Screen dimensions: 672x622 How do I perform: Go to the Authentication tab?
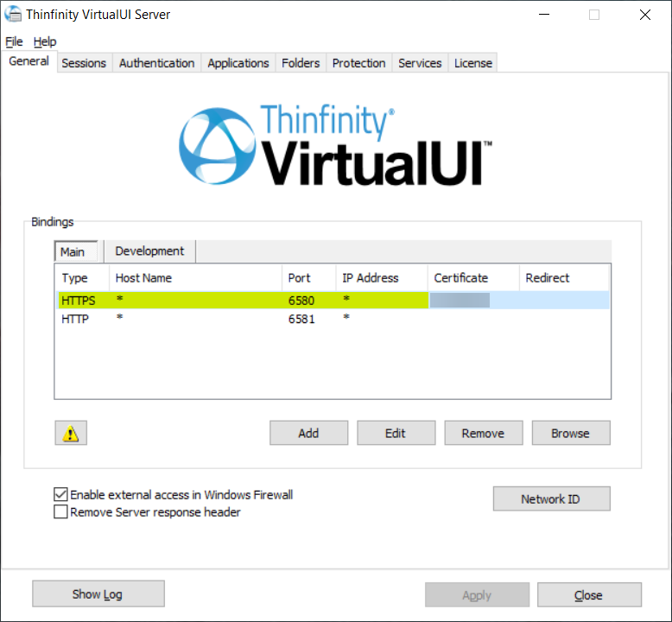coord(157,63)
